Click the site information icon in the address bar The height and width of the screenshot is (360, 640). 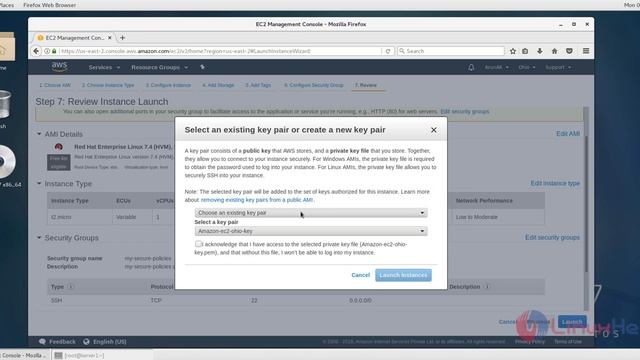coord(47,51)
